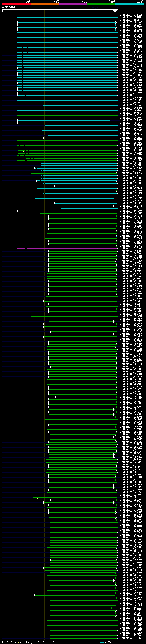The width and height of the screenshot is (146, 644).
Task: Select the UniRef100_Q19U50 label
Action: (x=131, y=85)
